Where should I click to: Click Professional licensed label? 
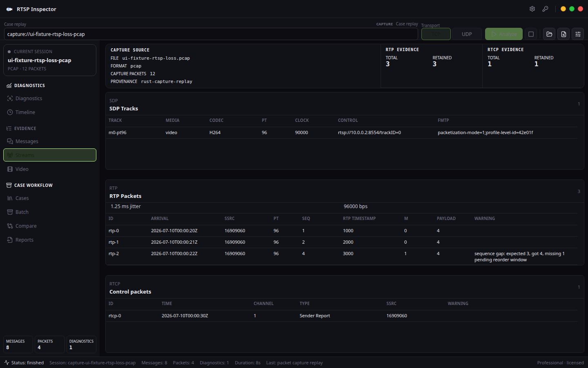coord(560,363)
